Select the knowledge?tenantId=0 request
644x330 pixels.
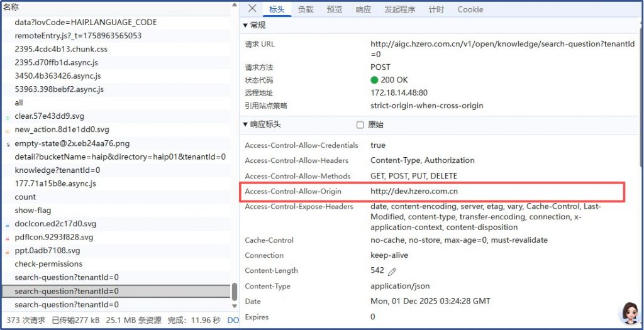[57, 170]
